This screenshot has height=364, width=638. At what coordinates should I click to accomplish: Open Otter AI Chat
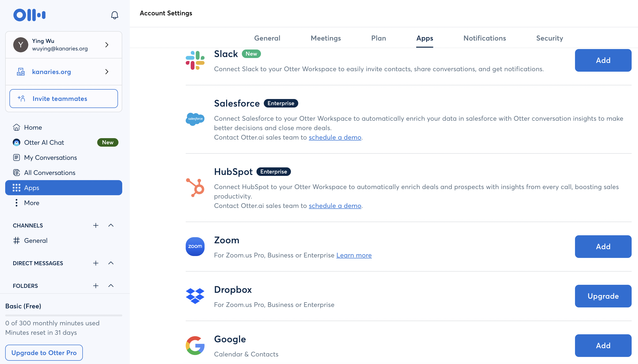coord(44,142)
